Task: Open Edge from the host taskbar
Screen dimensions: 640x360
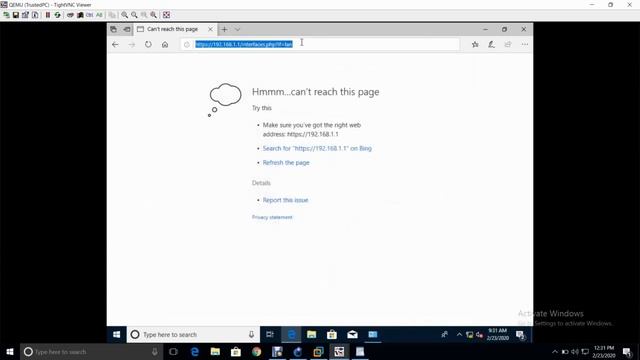Action: coord(195,352)
